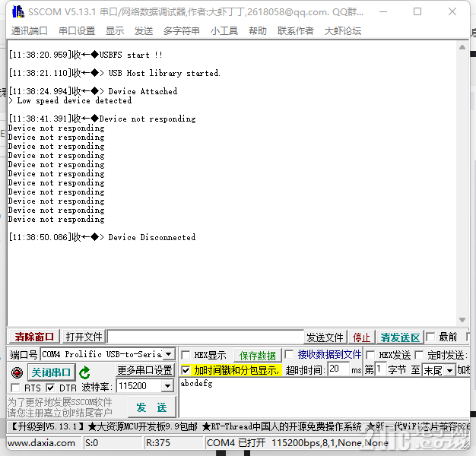Open the 显示 menu
The width and height of the screenshot is (476, 456).
pos(115,31)
